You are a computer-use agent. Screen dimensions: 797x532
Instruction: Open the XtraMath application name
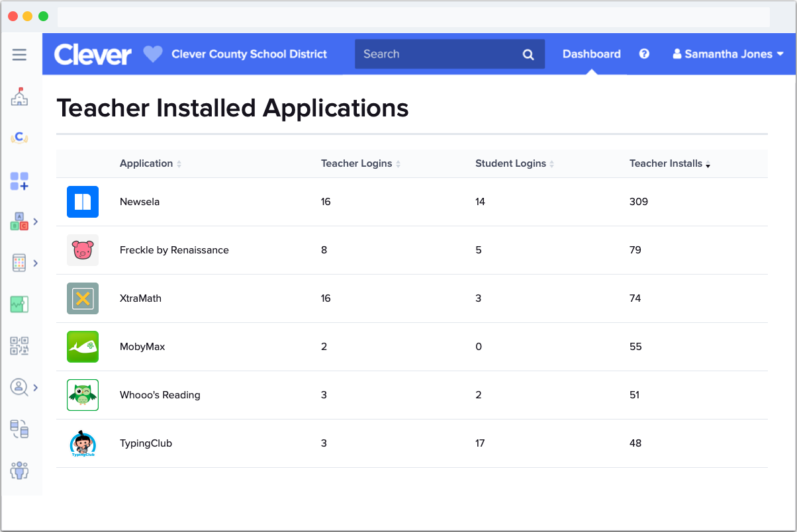(x=140, y=298)
